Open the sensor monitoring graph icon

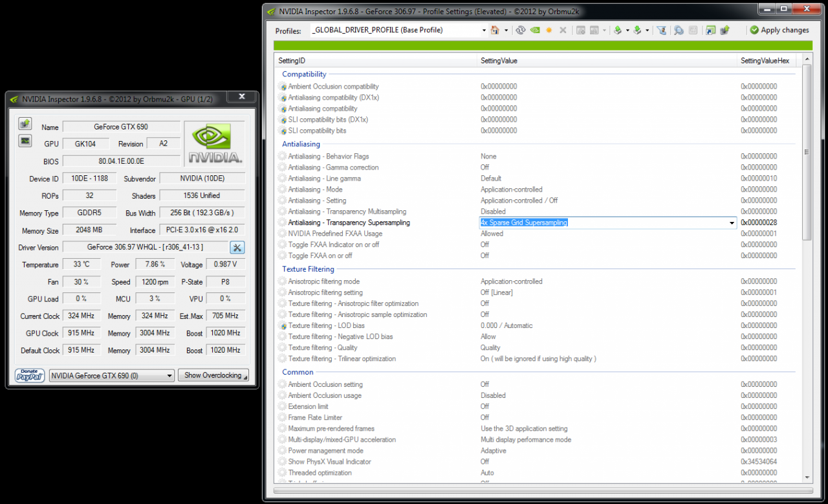tap(25, 140)
